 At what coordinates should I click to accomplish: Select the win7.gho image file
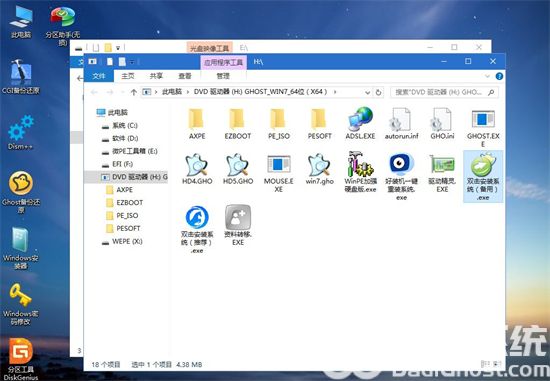pyautogui.click(x=319, y=169)
